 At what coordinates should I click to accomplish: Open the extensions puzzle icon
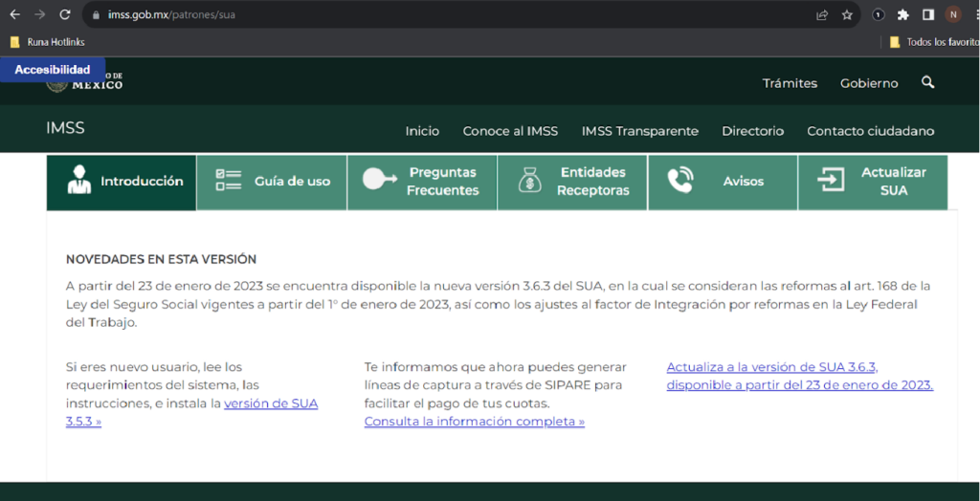903,15
